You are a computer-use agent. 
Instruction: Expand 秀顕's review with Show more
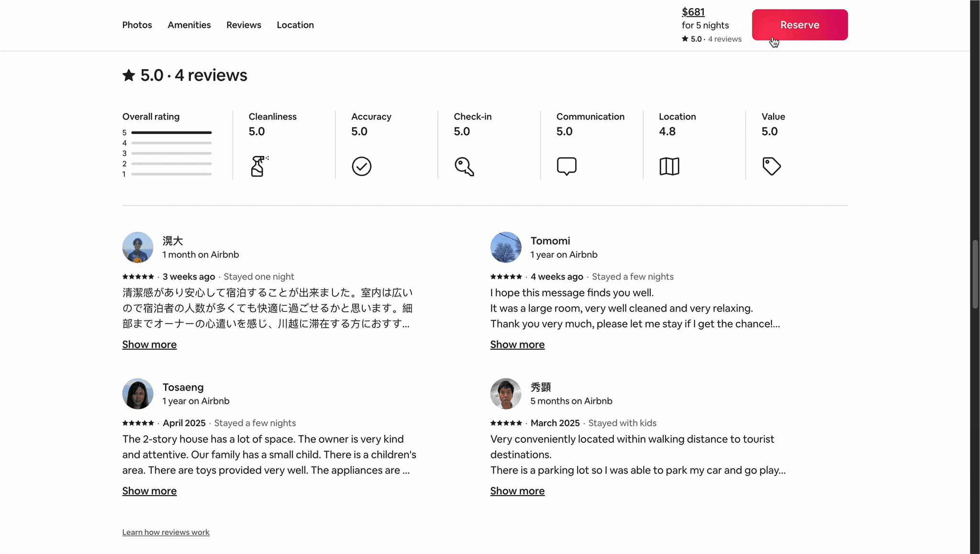(x=517, y=490)
